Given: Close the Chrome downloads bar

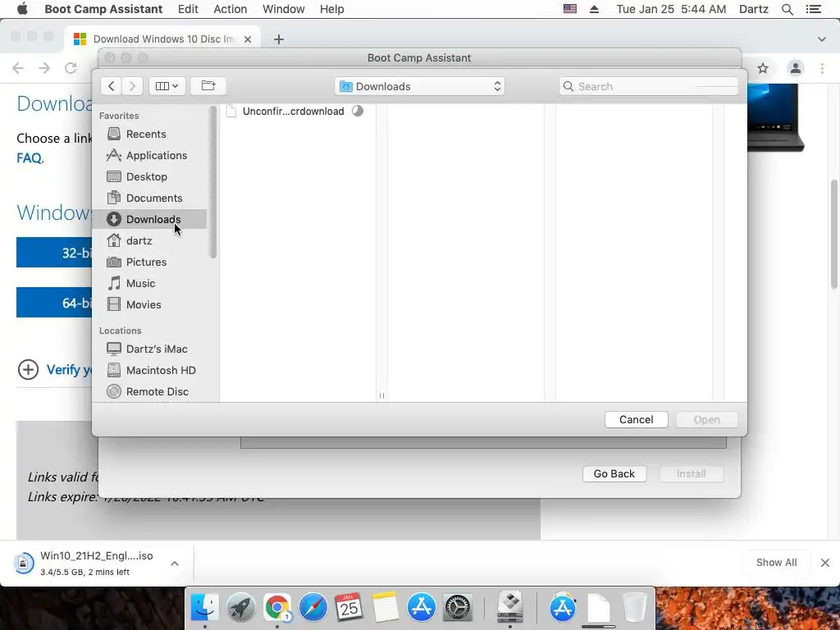Looking at the screenshot, I should (x=825, y=563).
